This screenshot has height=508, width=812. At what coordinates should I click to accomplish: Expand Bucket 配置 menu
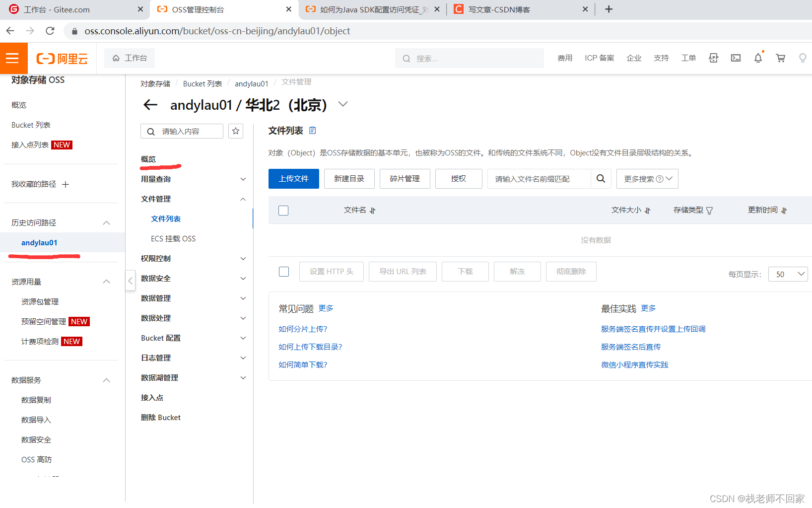243,338
